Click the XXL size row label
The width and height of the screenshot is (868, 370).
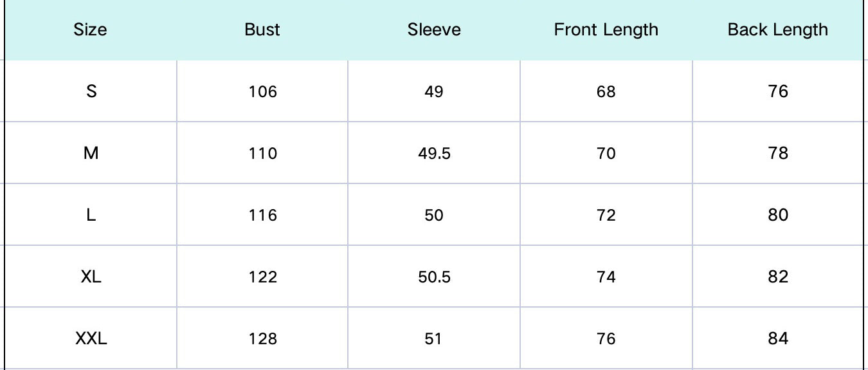click(91, 338)
